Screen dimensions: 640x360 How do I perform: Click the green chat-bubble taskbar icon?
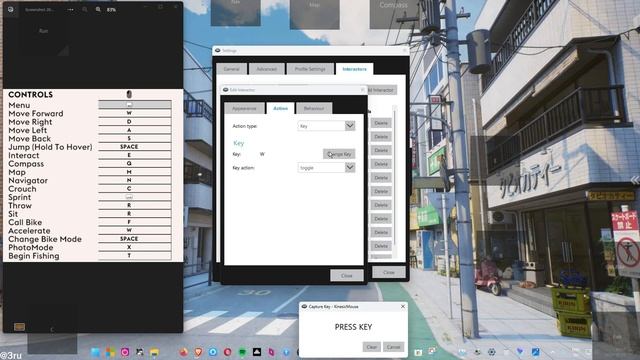point(242,352)
